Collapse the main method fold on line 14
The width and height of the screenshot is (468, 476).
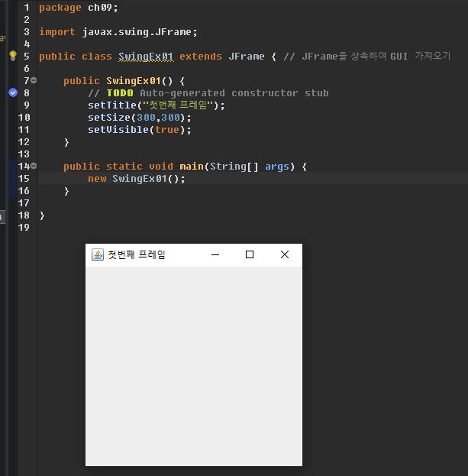coord(34,166)
